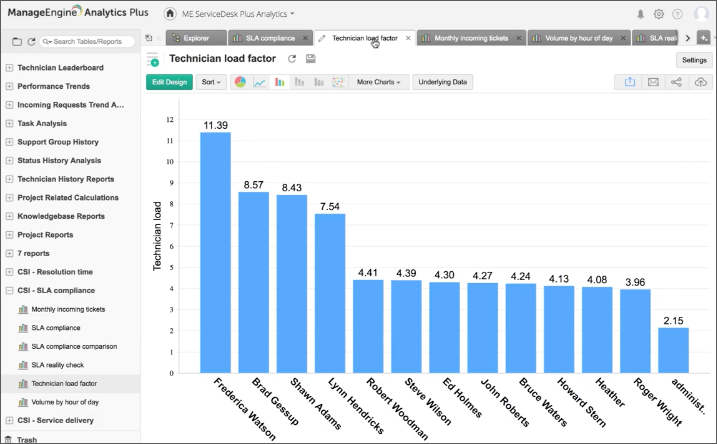Screen dimensions: 717x444
Task: Choose the scatter chart type icon
Action: coord(338,82)
